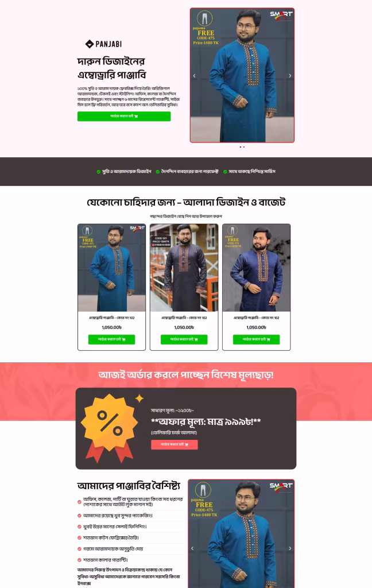
Task: Order the first product card with green button
Action: pos(112,339)
